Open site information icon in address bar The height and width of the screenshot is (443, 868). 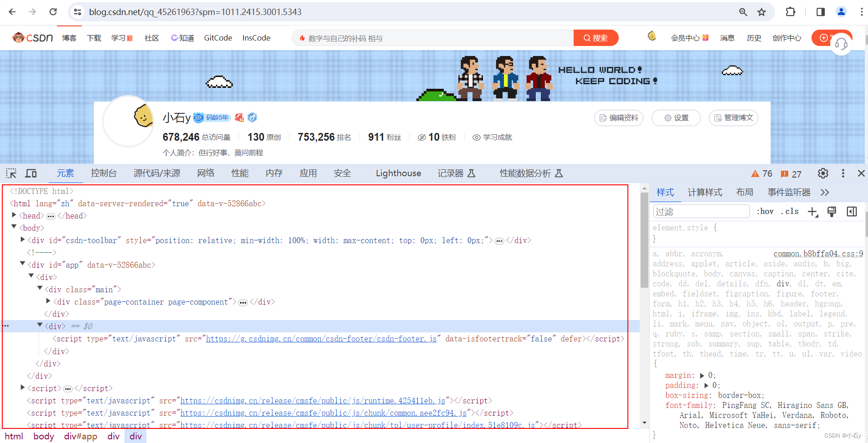(77, 12)
